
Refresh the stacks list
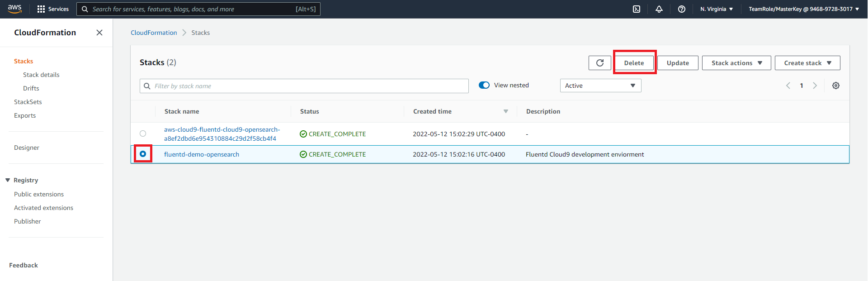pos(600,63)
